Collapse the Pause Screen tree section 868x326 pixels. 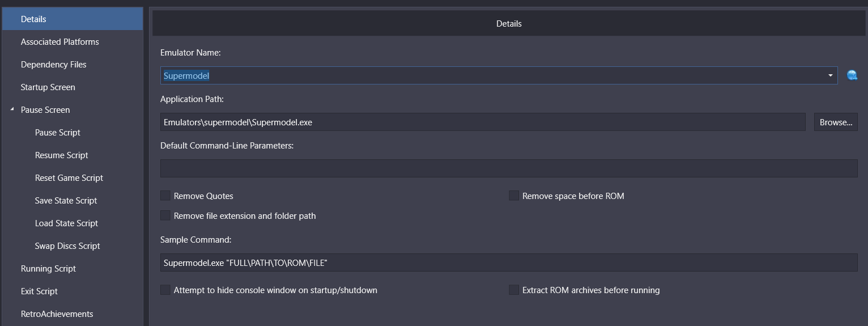(x=12, y=109)
